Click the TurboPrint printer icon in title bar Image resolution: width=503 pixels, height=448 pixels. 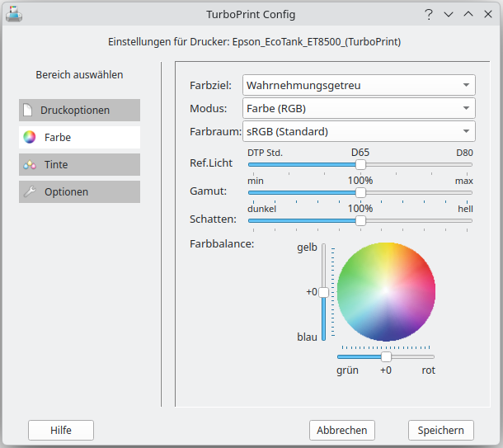(14, 14)
